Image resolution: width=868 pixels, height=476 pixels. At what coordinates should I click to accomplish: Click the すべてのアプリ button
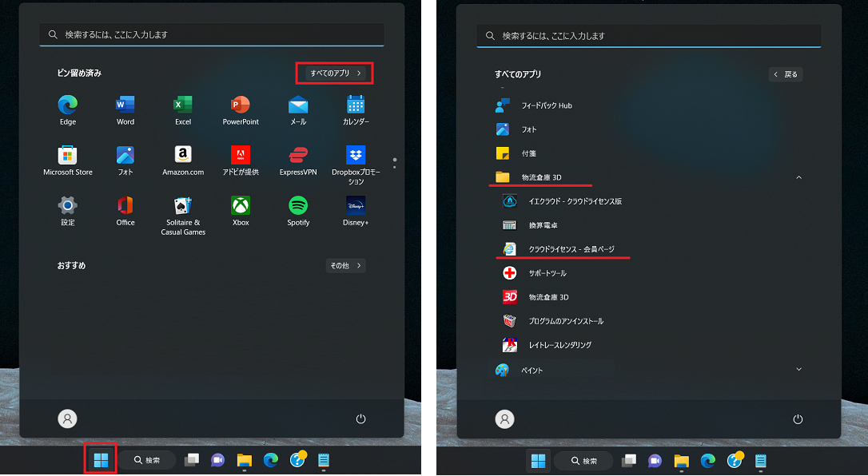tap(335, 73)
